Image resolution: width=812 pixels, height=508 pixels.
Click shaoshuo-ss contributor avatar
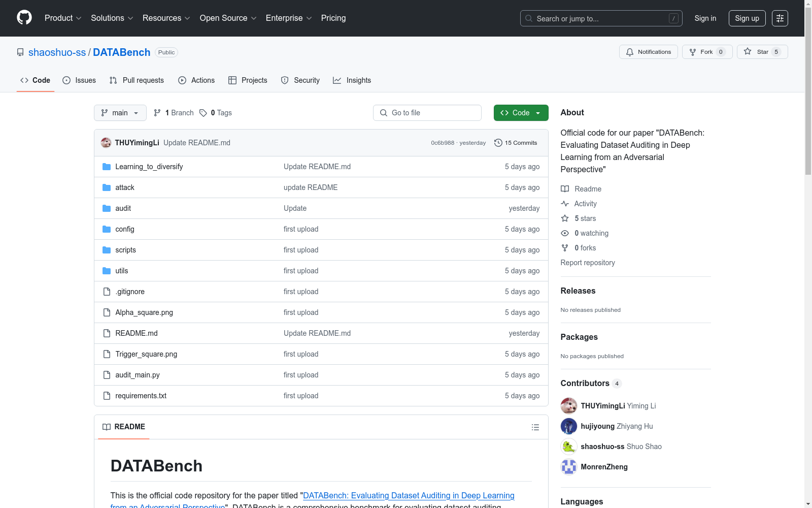coord(569,447)
